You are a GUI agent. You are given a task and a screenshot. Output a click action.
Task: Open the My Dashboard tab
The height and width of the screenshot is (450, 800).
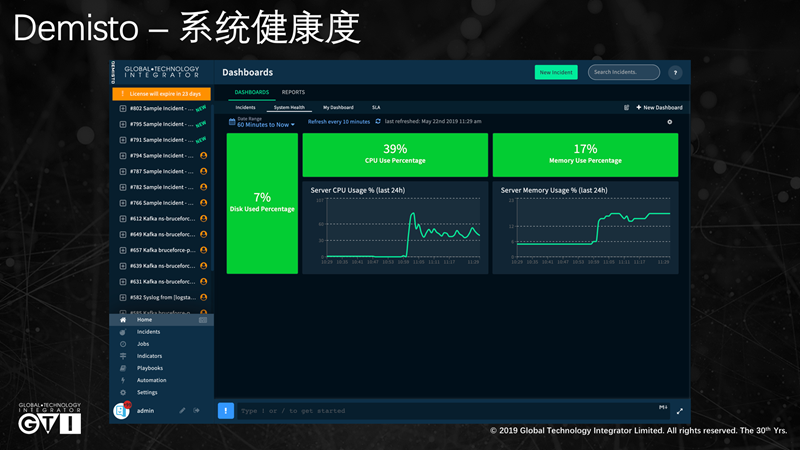[x=338, y=108]
